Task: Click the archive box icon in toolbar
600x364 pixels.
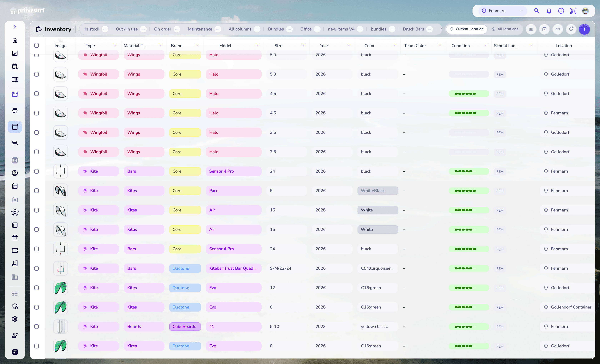Action: pos(544,29)
